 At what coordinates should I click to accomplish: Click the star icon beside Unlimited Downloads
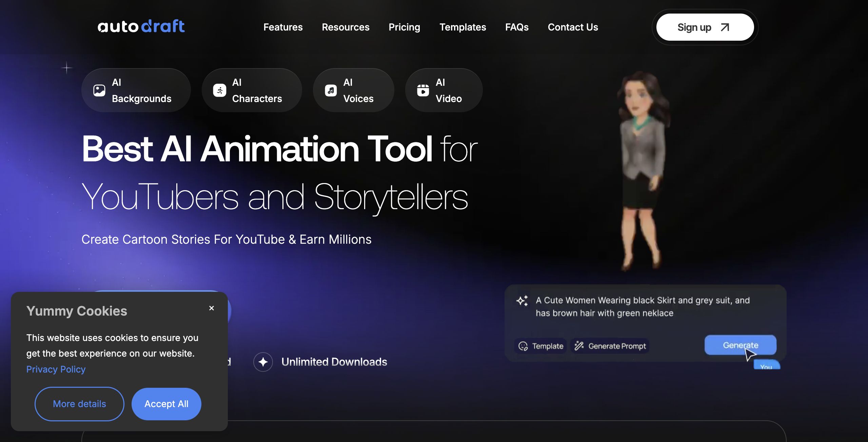pyautogui.click(x=263, y=362)
